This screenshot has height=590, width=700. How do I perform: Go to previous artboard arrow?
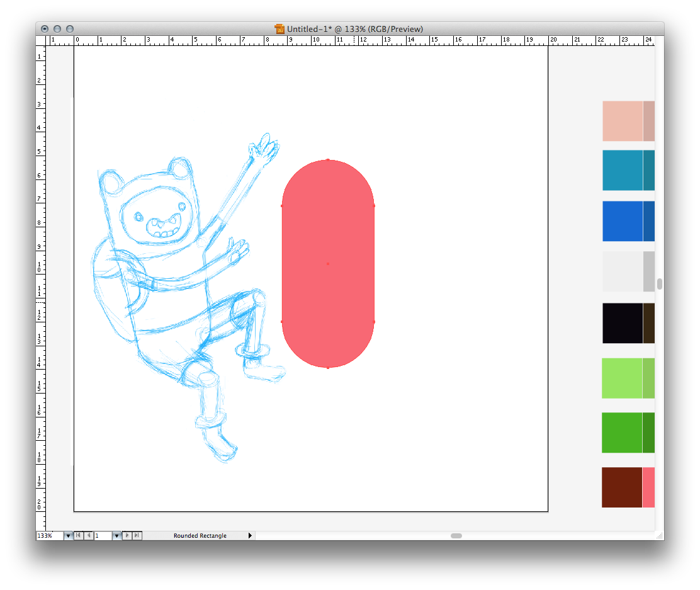[89, 535]
